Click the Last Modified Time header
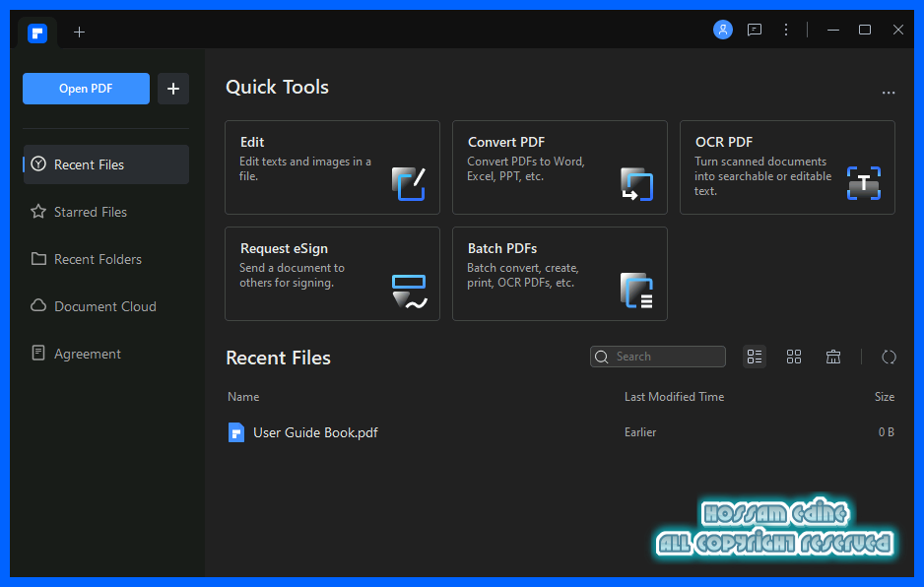Screen dimensions: 924x587 pyautogui.click(x=674, y=397)
